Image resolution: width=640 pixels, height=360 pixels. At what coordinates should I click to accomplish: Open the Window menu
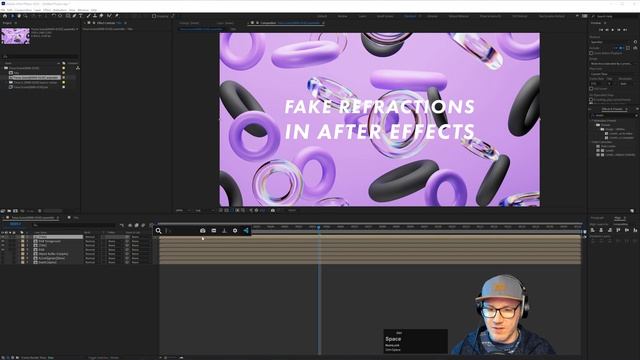click(83, 10)
